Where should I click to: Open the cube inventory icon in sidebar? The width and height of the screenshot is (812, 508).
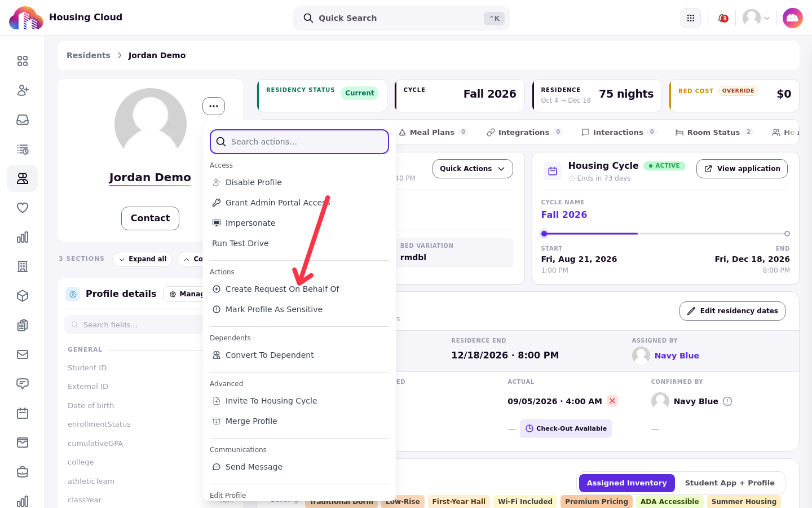point(23,296)
